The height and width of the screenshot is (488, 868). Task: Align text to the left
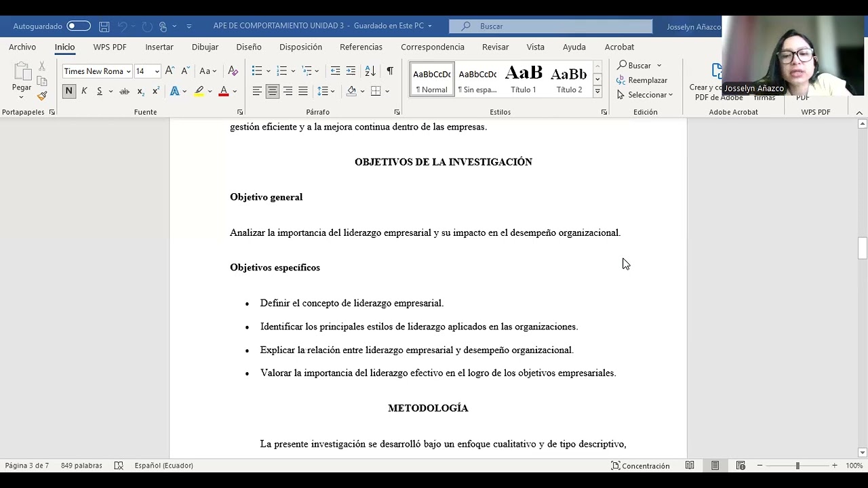pos(257,91)
